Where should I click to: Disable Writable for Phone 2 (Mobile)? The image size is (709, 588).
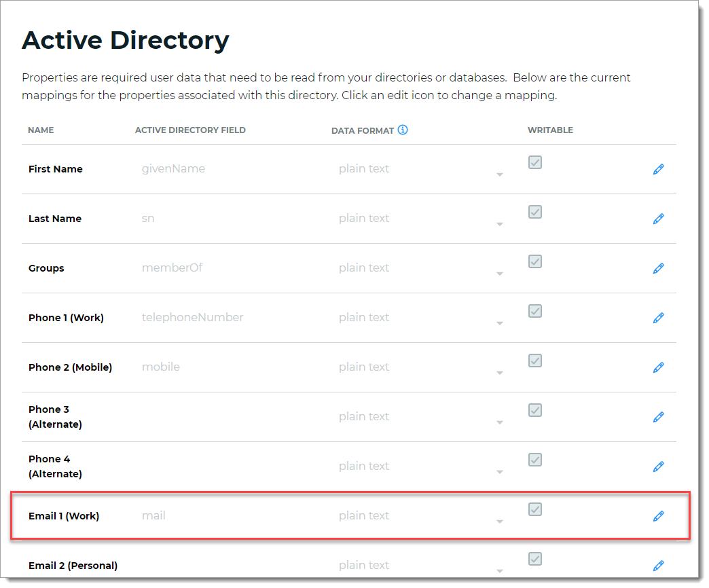click(x=534, y=361)
